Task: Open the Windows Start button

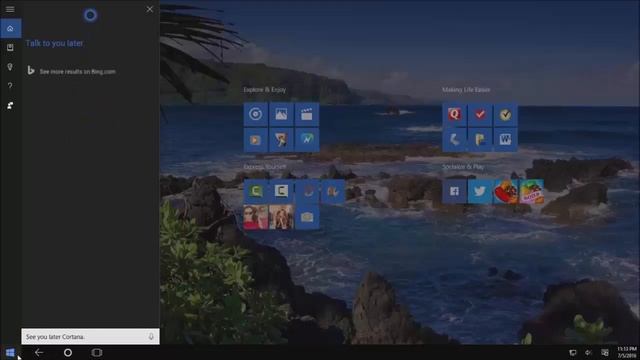Action: 10,352
